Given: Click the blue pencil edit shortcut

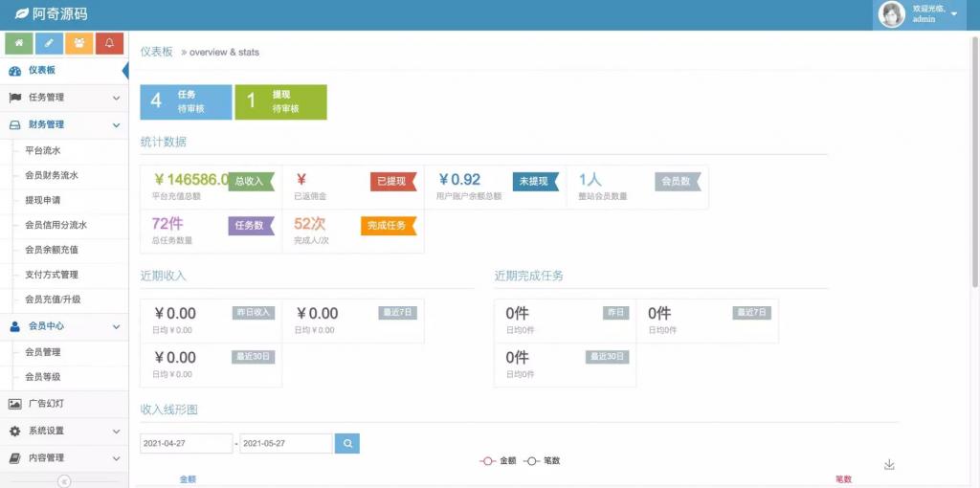Looking at the screenshot, I should (x=49, y=43).
